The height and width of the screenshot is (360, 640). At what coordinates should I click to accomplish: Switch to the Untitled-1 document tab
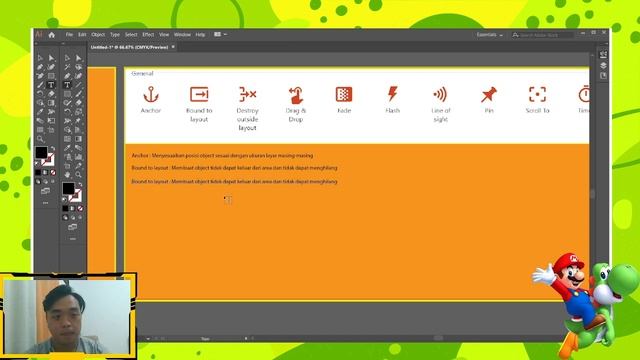129,47
